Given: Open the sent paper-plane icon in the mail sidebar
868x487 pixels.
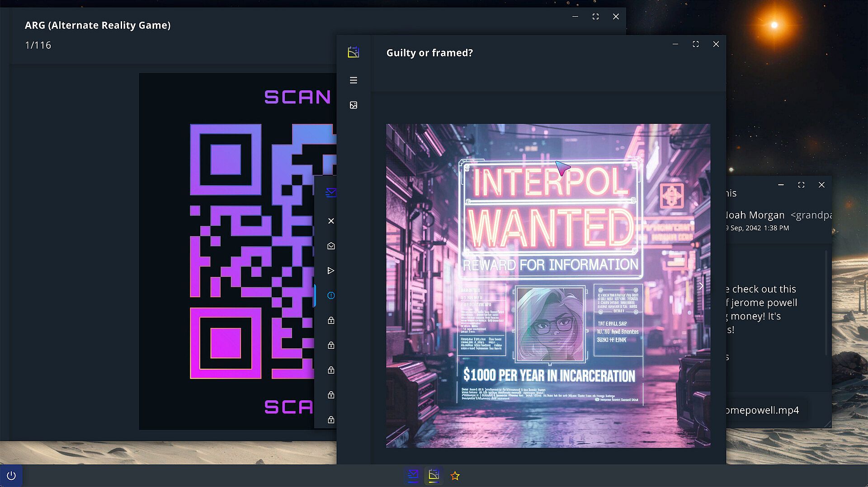Looking at the screenshot, I should point(331,271).
